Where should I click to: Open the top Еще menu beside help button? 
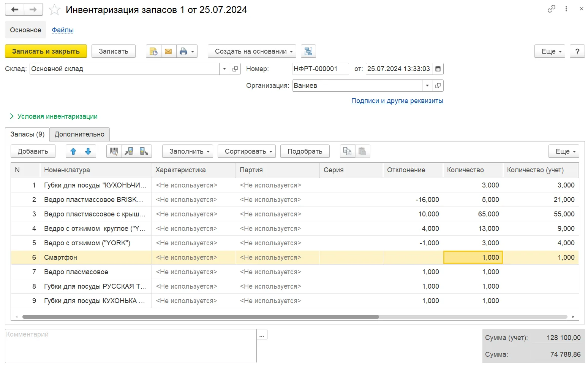(x=550, y=51)
